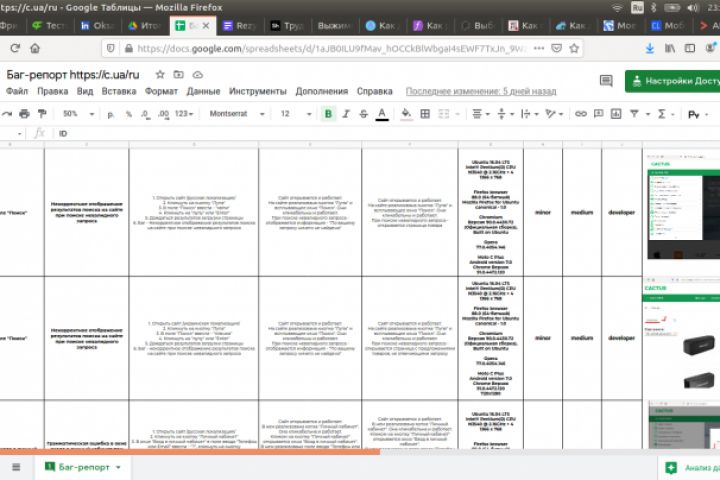Decrease decimal places
This screenshot has height=480, width=720.
[145, 114]
